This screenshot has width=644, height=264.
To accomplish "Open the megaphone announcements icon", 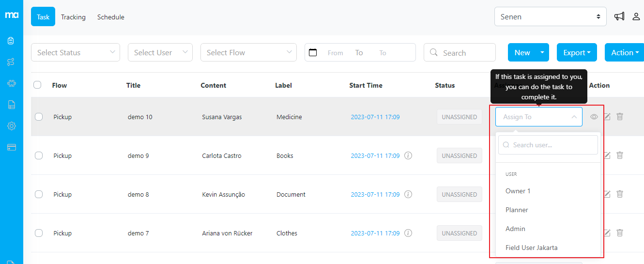I will [619, 16].
